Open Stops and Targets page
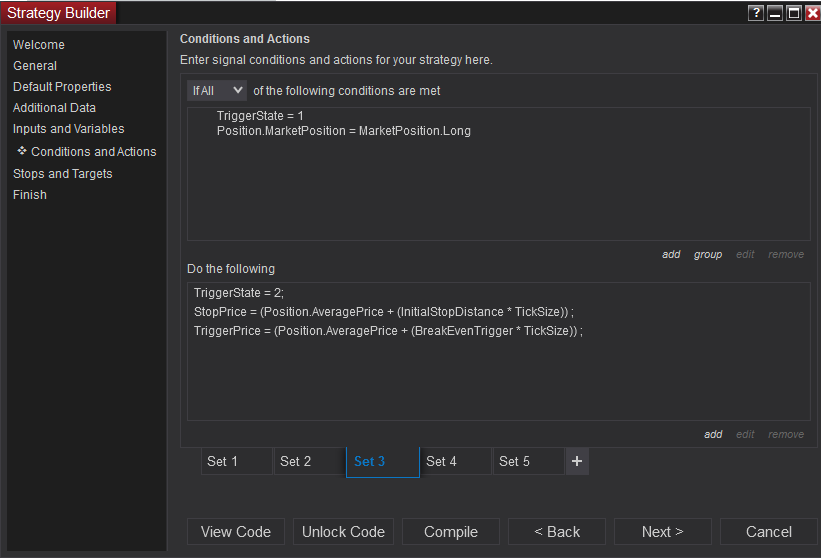This screenshot has width=821, height=558. 62,174
